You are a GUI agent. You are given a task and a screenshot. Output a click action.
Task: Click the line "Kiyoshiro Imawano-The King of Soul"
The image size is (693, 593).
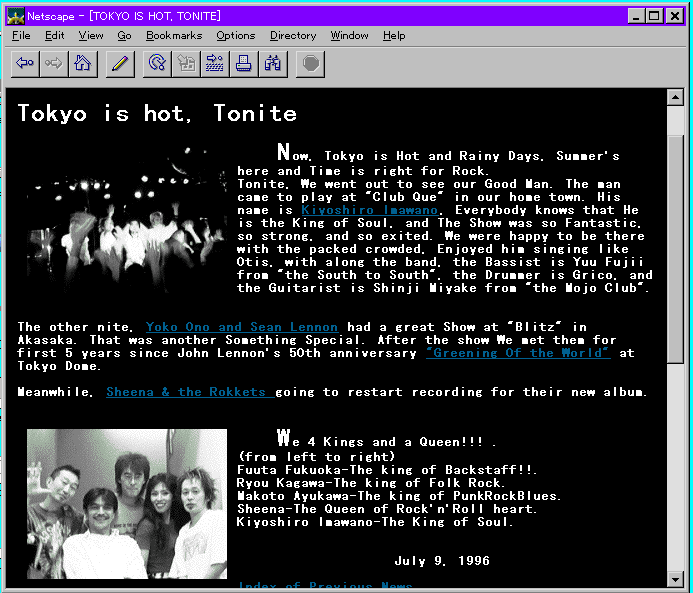pos(375,522)
